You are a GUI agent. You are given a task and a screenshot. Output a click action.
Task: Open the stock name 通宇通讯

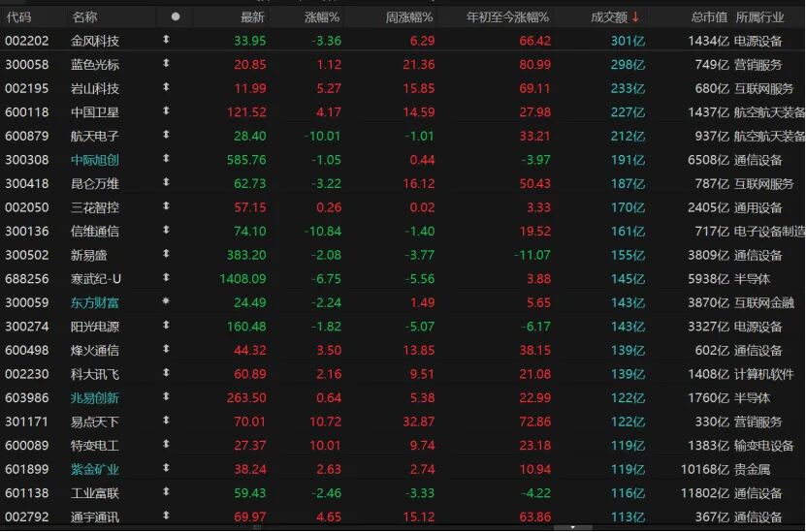point(95,517)
